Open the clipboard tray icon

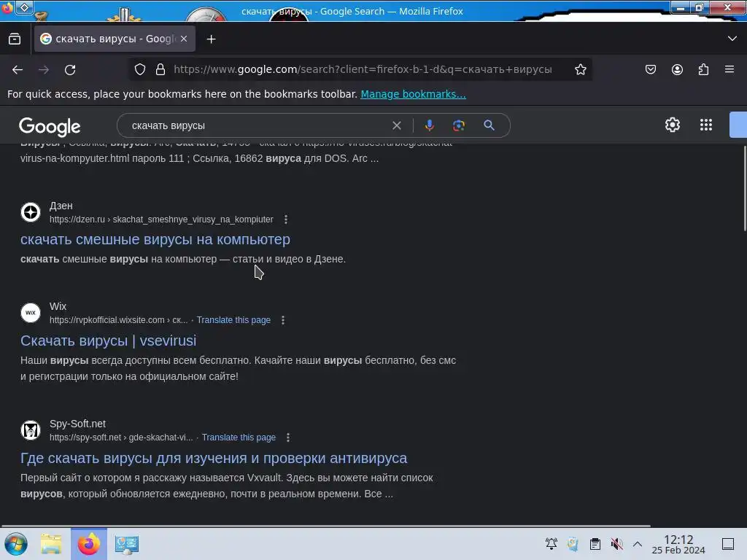(x=595, y=544)
